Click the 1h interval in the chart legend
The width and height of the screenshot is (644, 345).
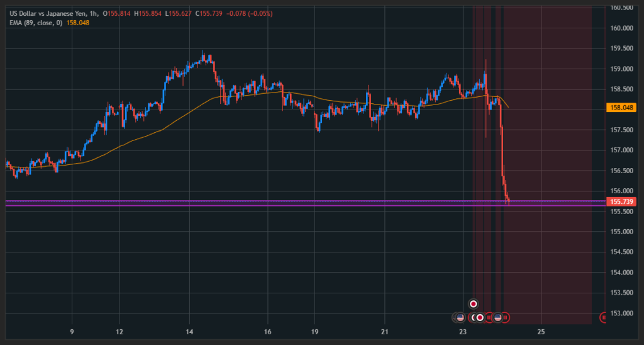point(94,13)
